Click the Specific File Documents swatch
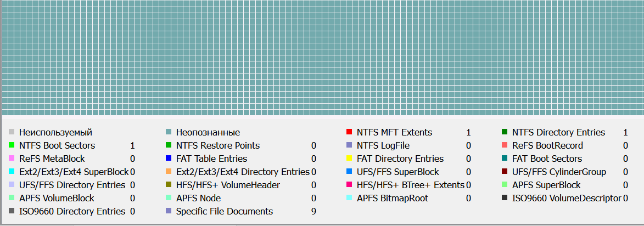Screen dimensions: 644x226 tap(169, 211)
